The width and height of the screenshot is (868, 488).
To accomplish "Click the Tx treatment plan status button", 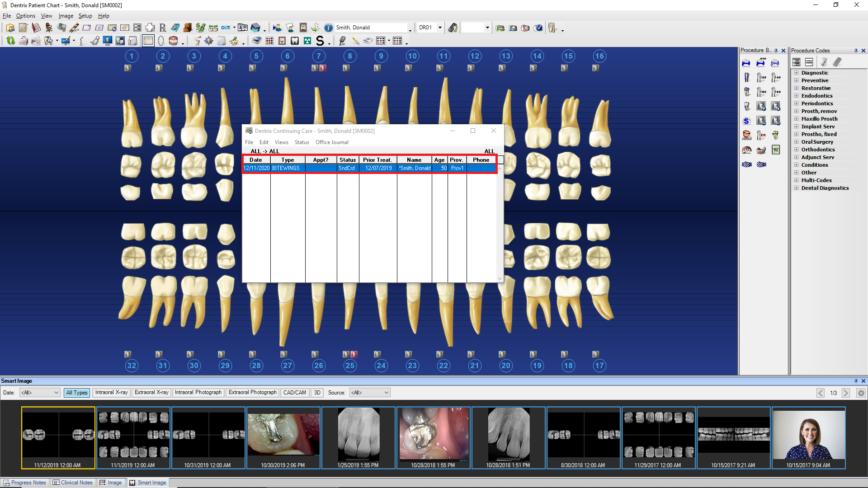I will [x=525, y=28].
